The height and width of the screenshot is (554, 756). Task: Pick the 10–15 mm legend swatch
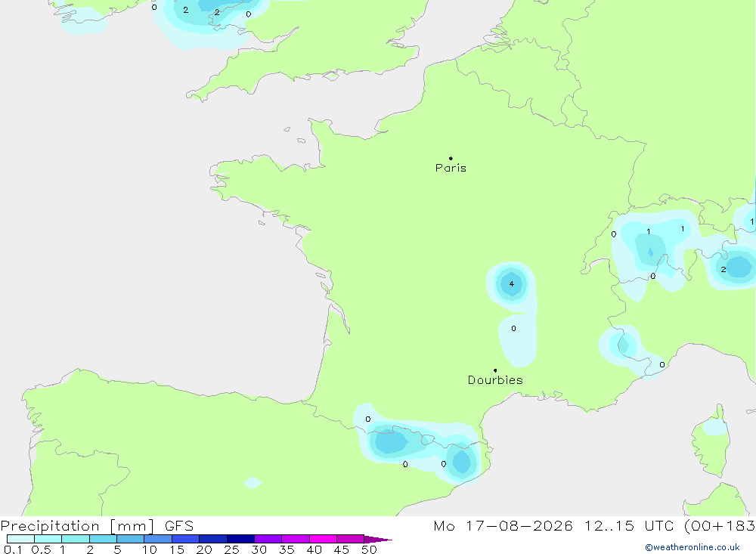point(158,539)
